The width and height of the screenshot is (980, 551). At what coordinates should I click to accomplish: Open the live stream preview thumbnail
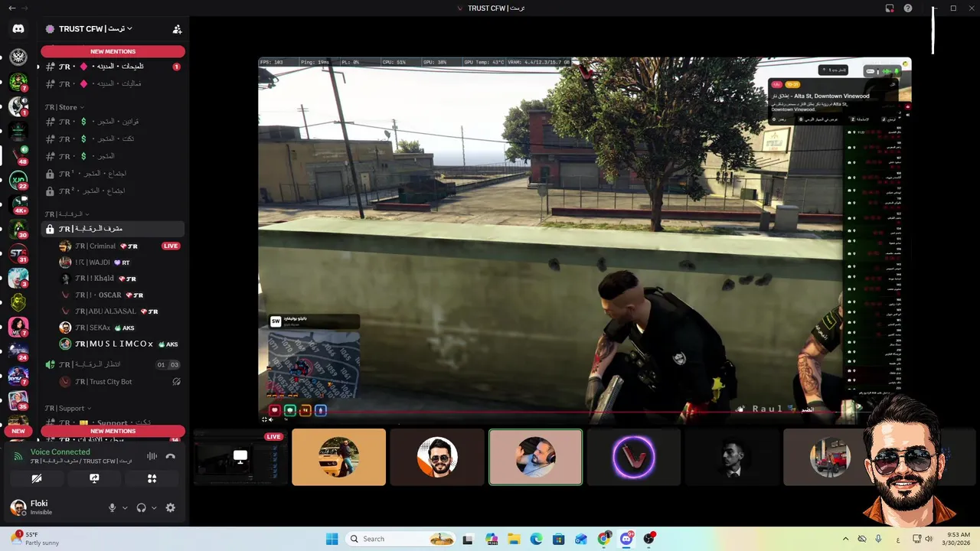click(239, 458)
